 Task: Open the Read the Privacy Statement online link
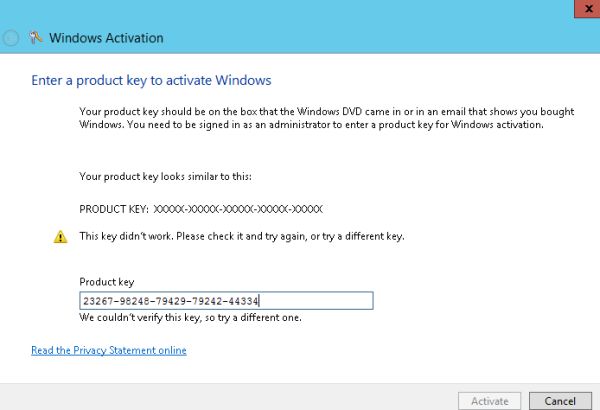109,350
